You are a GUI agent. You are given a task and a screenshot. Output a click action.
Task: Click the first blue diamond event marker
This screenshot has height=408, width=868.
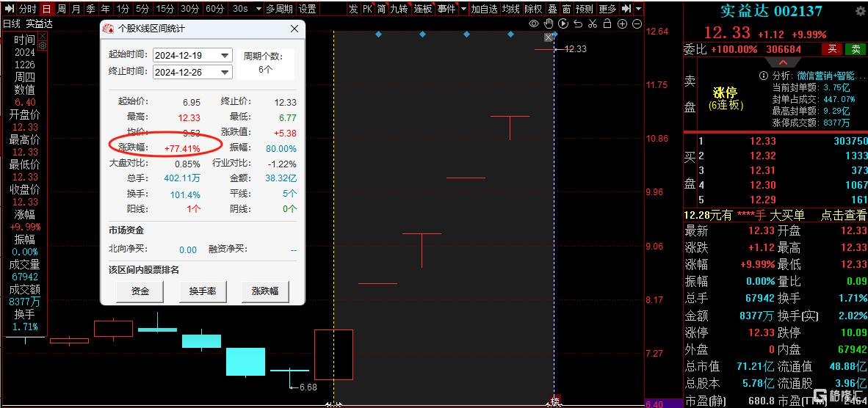pos(379,34)
